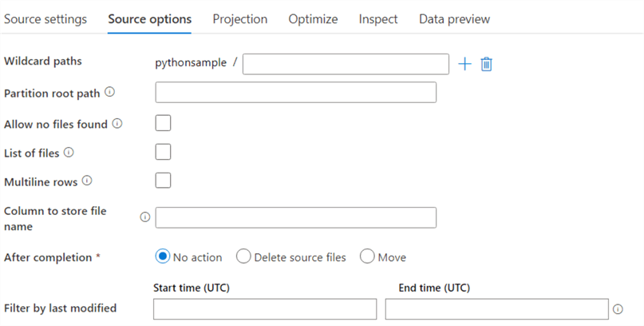Check the List of files checkbox
This screenshot has width=644, height=326.
coord(163,152)
